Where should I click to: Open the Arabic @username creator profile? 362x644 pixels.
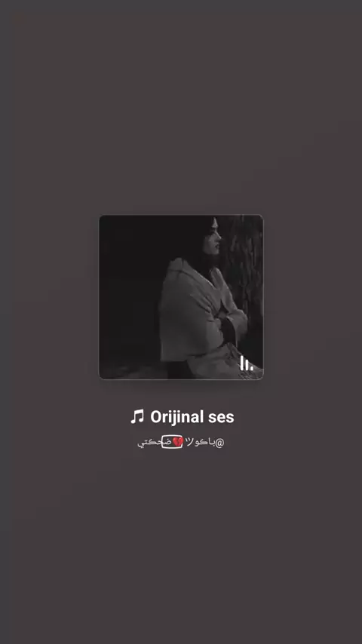(x=181, y=443)
